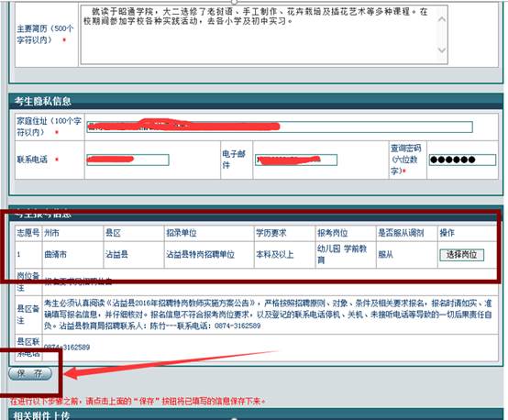Click the 志愿号 column header
Image resolution: width=508 pixels, height=420 pixels.
(x=28, y=233)
